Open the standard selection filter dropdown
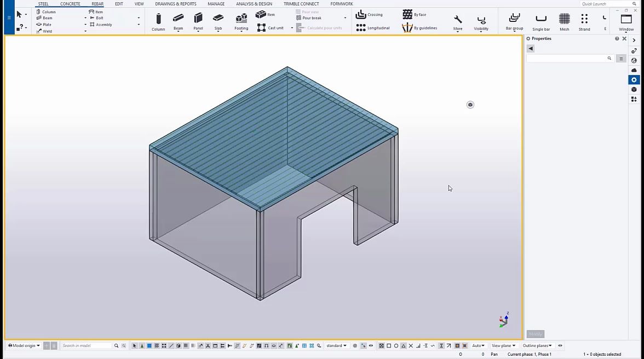The image size is (644, 359). click(x=336, y=346)
